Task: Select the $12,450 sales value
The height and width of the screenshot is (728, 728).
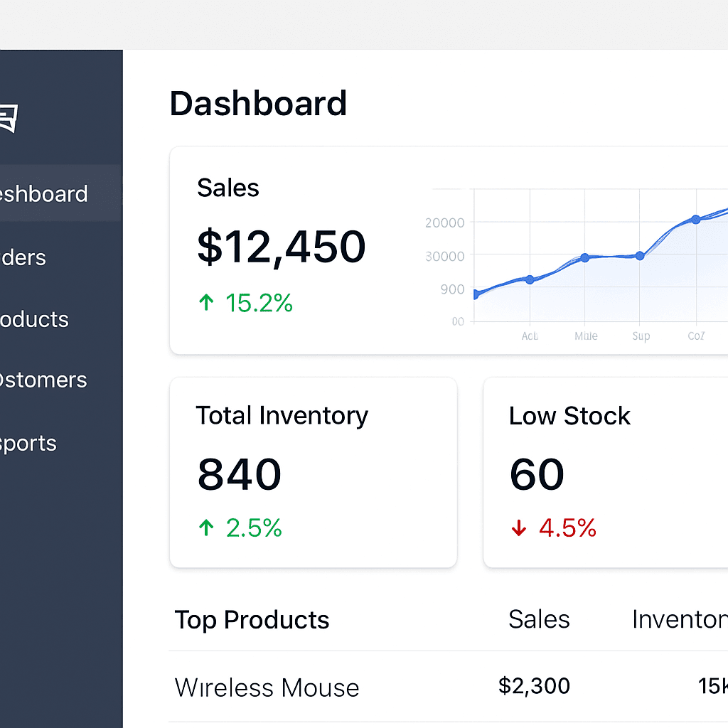Action: pyautogui.click(x=282, y=247)
